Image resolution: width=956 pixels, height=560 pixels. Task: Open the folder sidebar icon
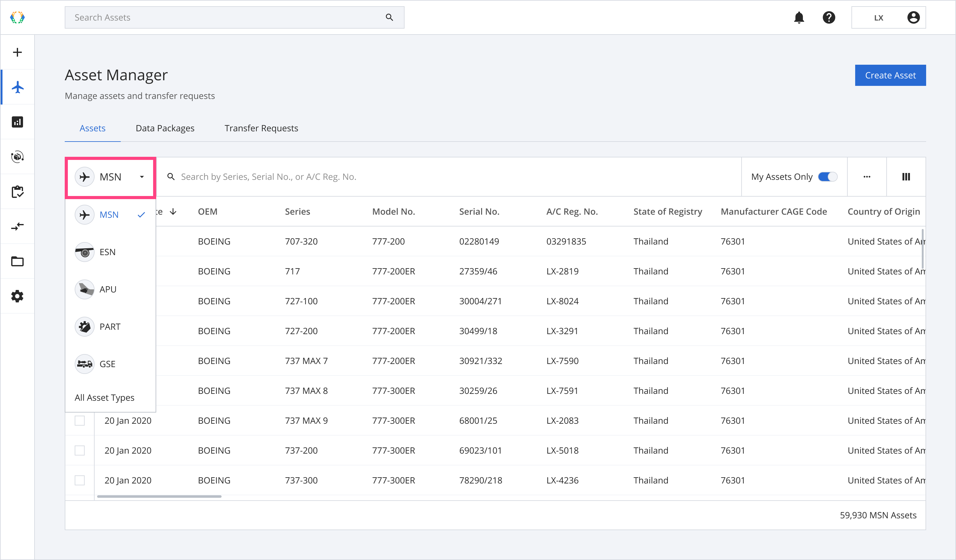click(x=17, y=261)
